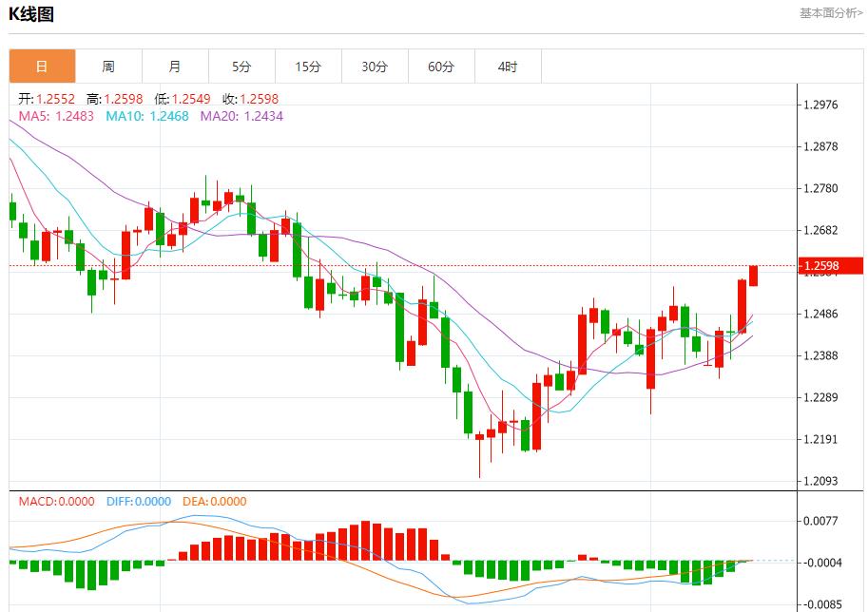Open the 4时 four-hour tab

(508, 67)
